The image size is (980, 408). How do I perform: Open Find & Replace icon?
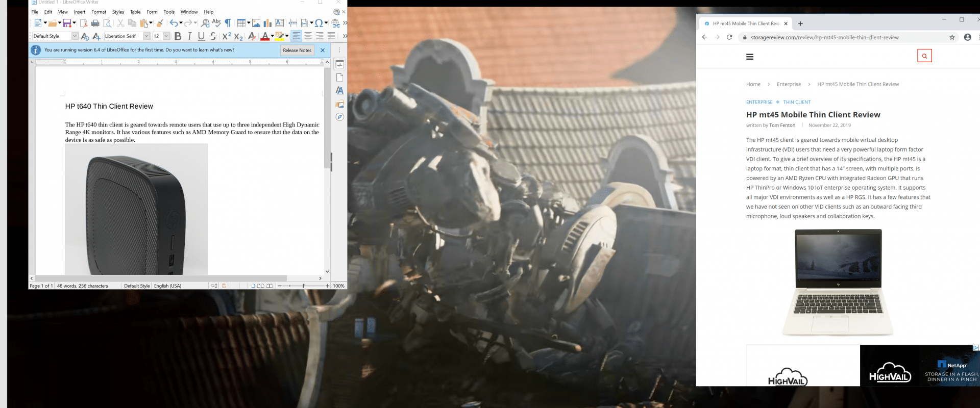coord(205,23)
